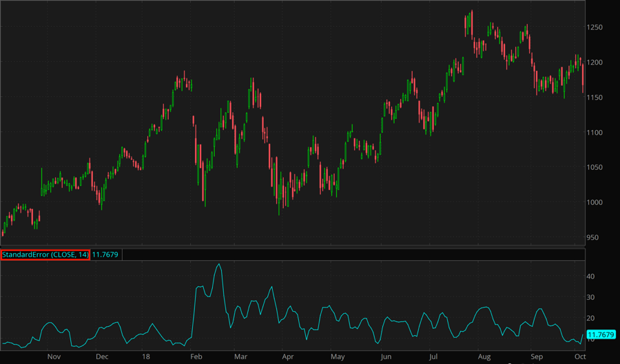Viewport: 620px width, 364px height.
Task: Click the 11.7679 value next to study title
Action: click(x=105, y=255)
